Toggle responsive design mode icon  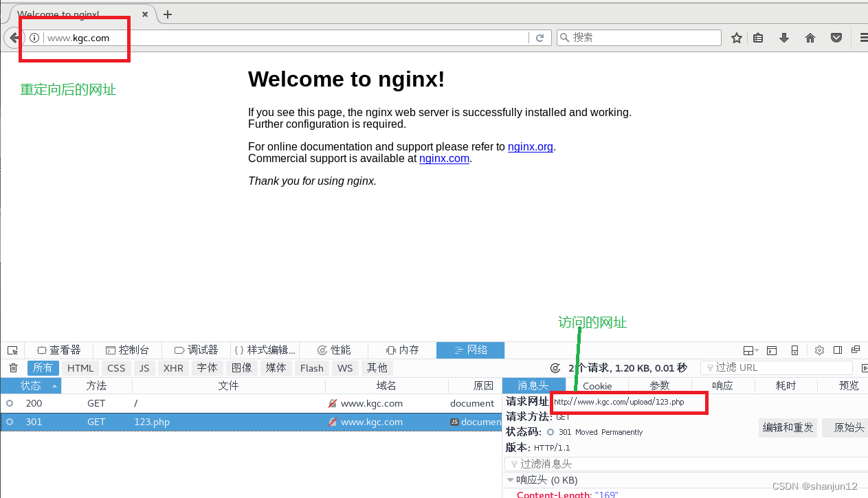point(794,350)
